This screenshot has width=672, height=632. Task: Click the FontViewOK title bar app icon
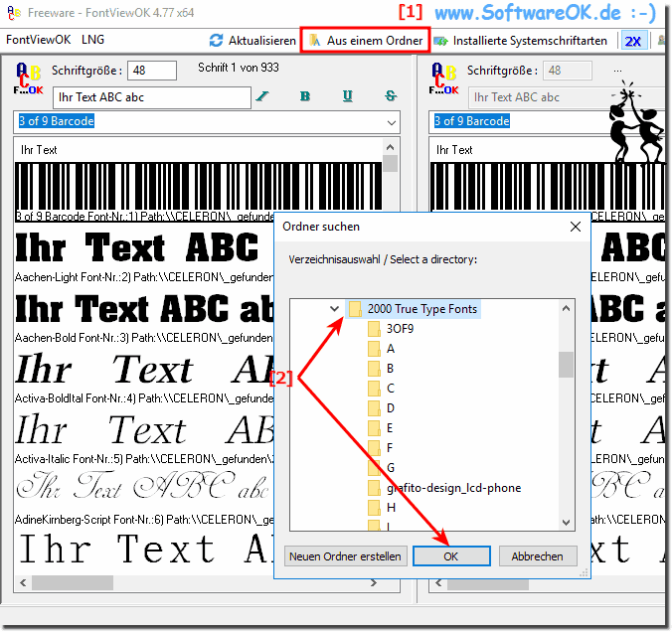(x=14, y=13)
